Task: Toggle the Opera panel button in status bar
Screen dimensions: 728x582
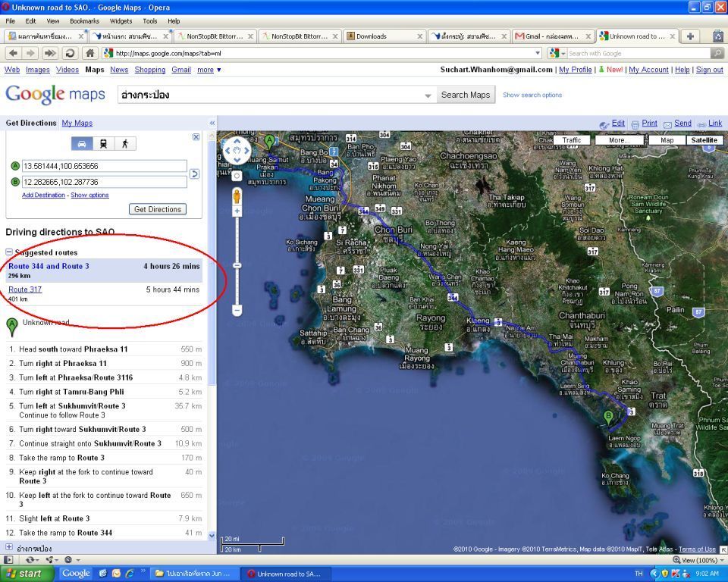Action: point(8,560)
